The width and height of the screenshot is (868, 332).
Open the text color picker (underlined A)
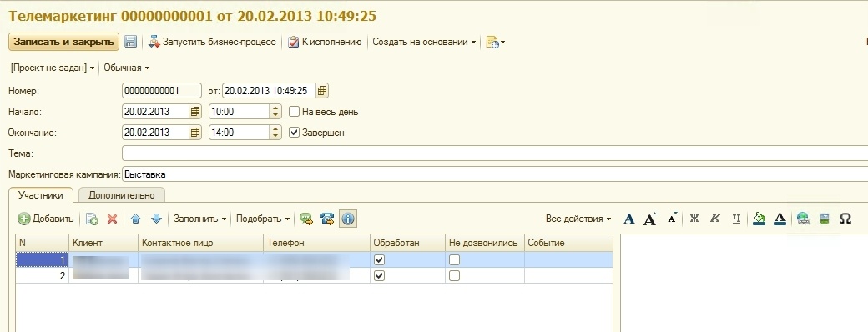click(x=780, y=219)
